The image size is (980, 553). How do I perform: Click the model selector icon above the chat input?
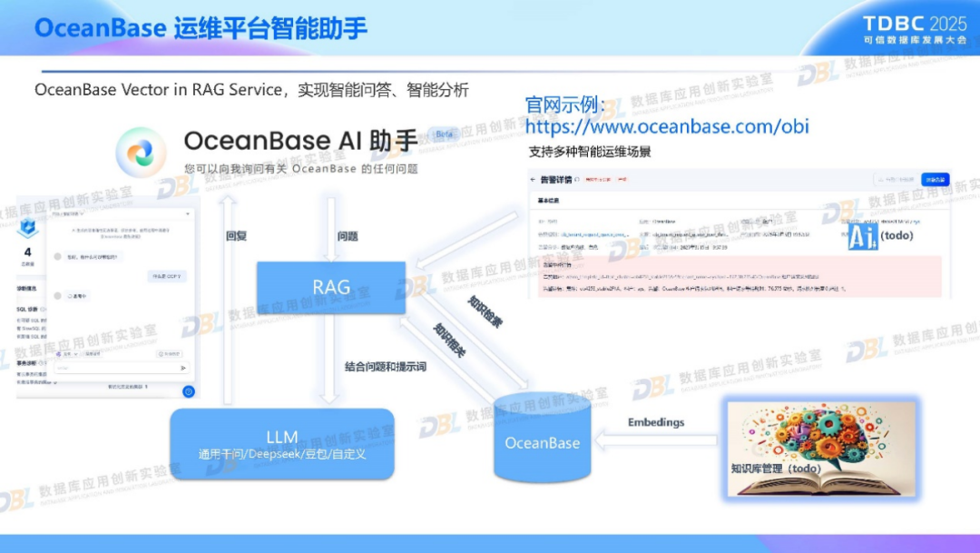(x=59, y=354)
